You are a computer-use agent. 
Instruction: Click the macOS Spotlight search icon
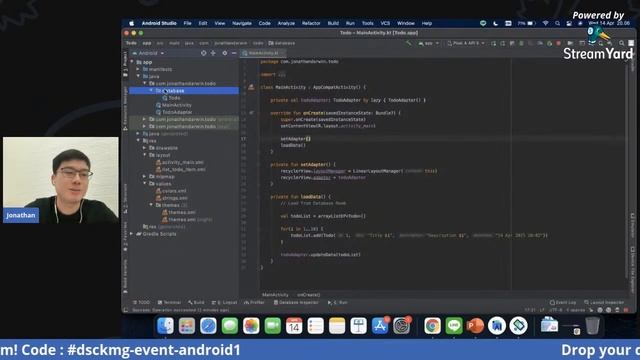click(x=557, y=23)
